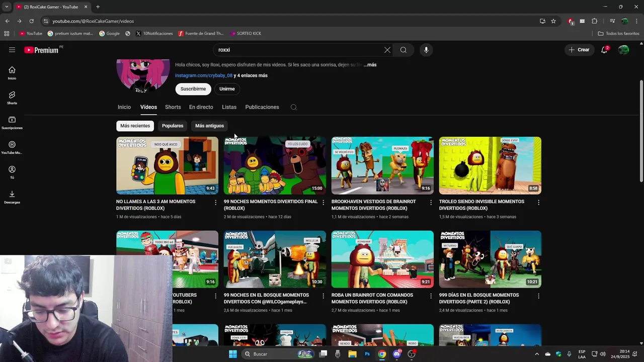Click the Suscribirme button
Image resolution: width=644 pixels, height=362 pixels.
[x=193, y=89]
